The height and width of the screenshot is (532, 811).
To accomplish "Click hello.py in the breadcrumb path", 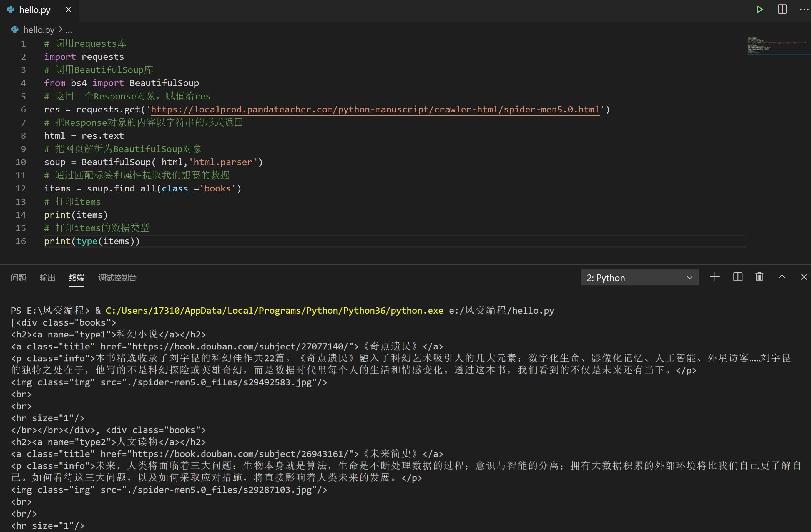I will 39,30.
